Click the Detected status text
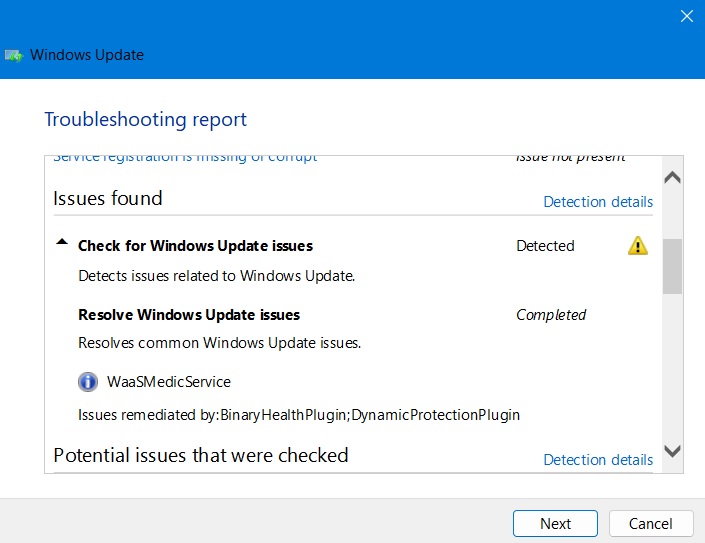Image resolution: width=705 pixels, height=543 pixels. click(x=545, y=246)
